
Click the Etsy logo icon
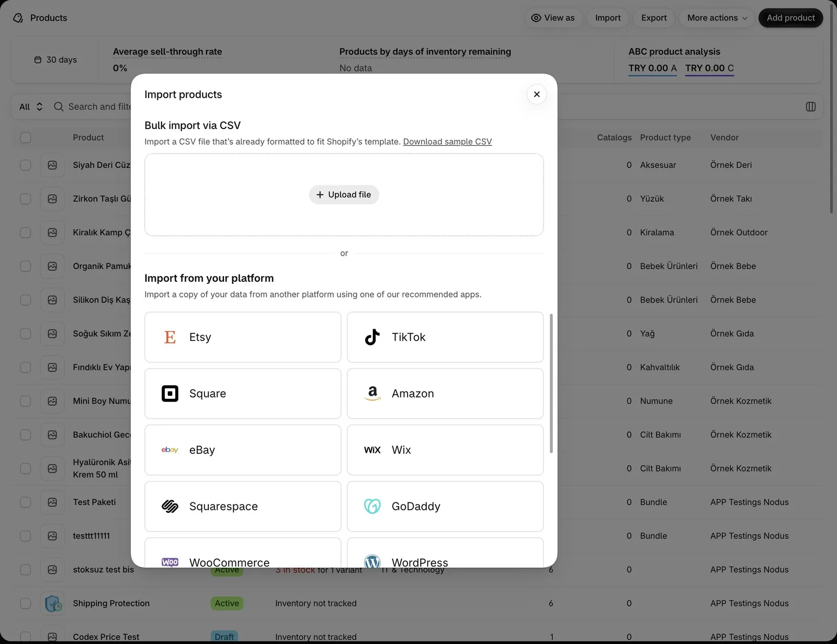tap(170, 337)
